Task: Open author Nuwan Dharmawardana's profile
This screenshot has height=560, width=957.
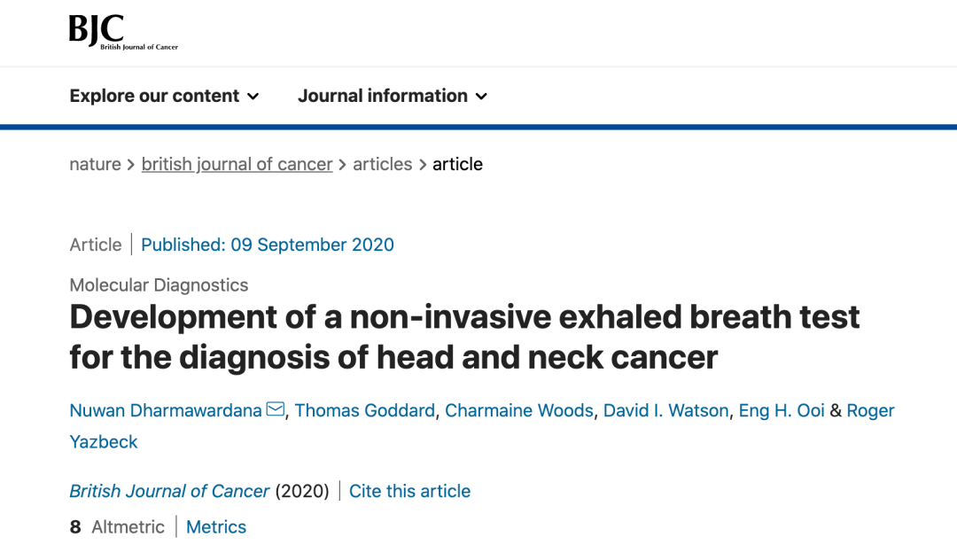Action: coord(166,410)
